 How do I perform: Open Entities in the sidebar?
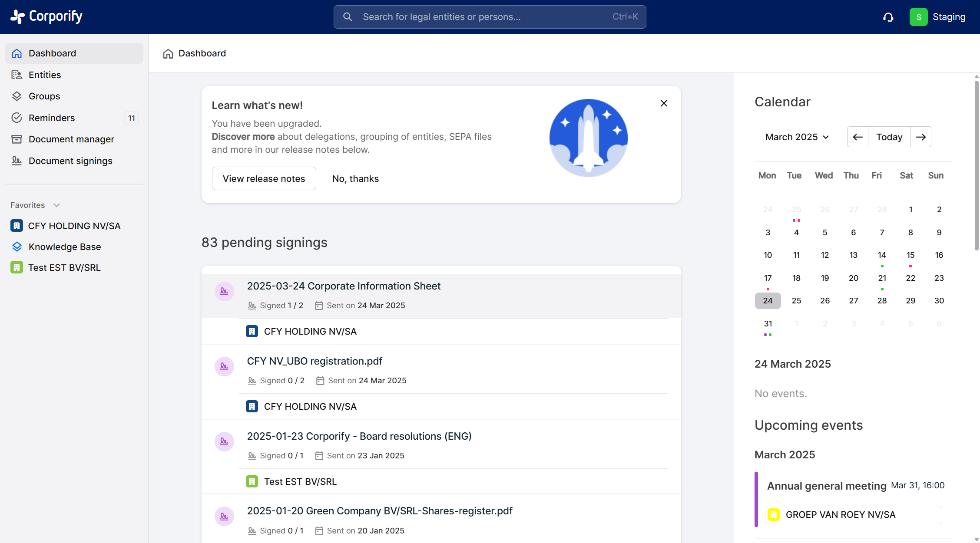point(45,75)
